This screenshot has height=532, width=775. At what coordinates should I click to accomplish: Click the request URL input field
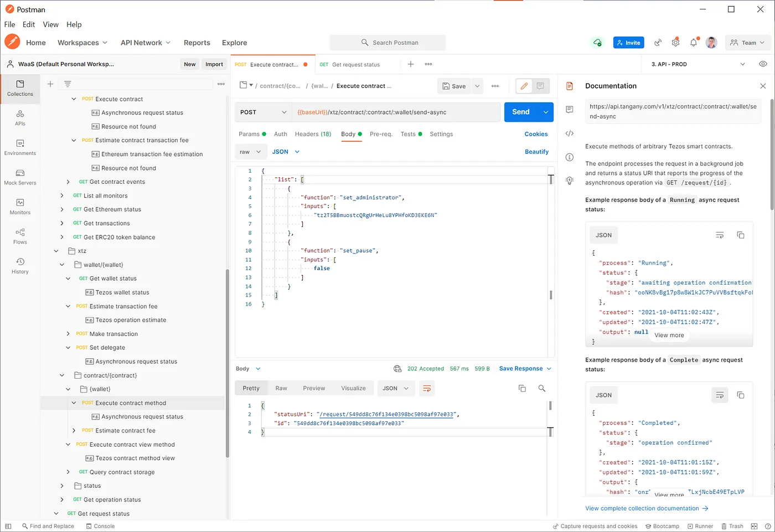pos(396,112)
